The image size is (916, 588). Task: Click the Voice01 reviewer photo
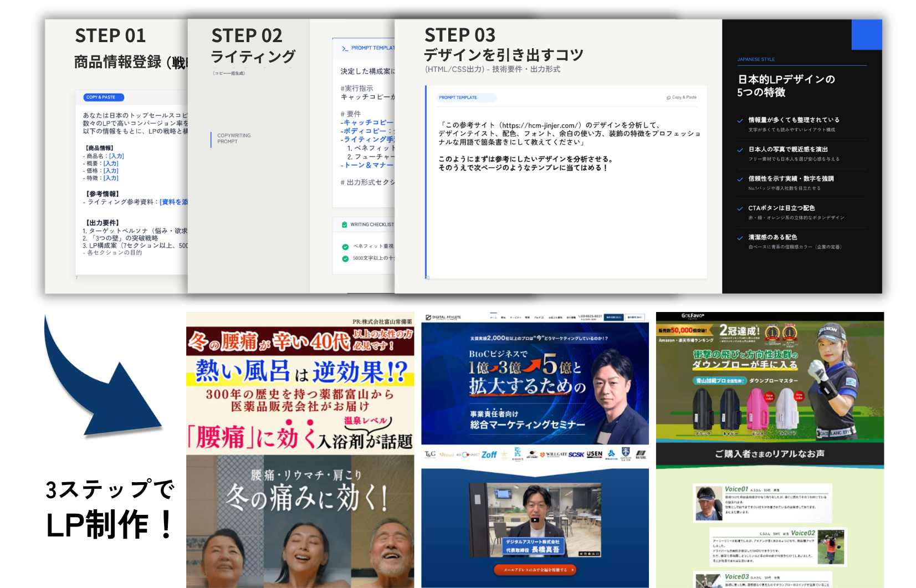point(708,504)
